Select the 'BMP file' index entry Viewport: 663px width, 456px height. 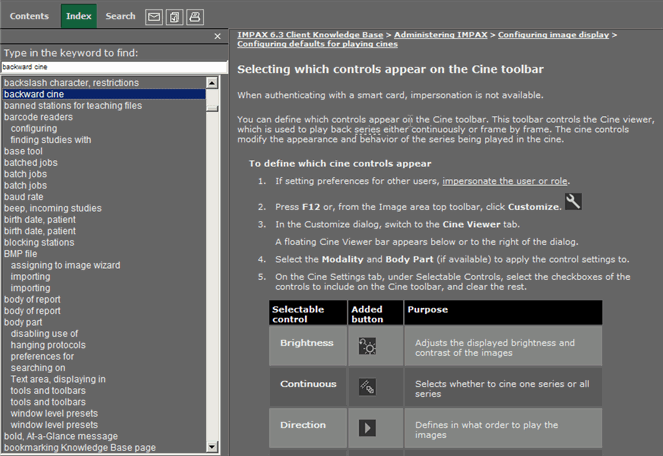pyautogui.click(x=21, y=254)
